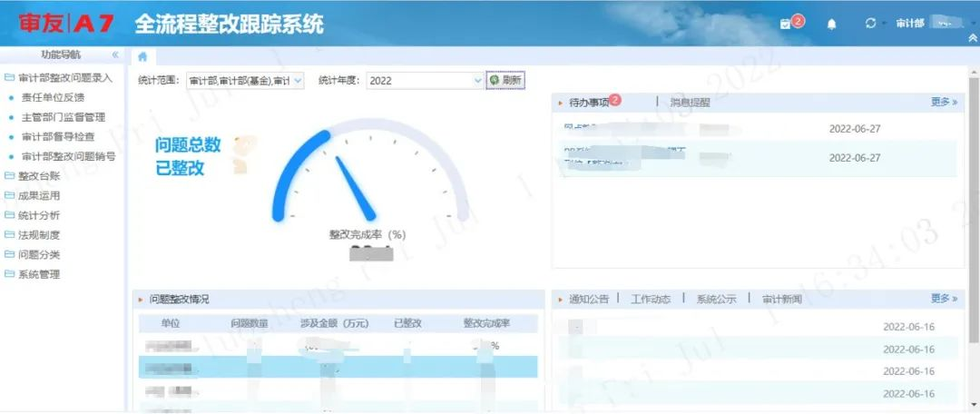The image size is (980, 414).
Task: Click 更多 link in 待办事项 panel
Action: point(944,102)
